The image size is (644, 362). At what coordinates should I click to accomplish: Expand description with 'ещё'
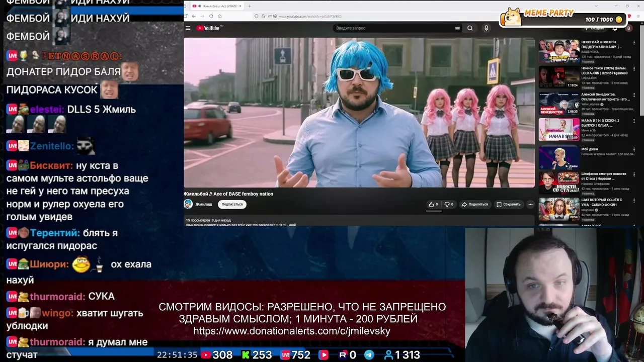(292, 225)
